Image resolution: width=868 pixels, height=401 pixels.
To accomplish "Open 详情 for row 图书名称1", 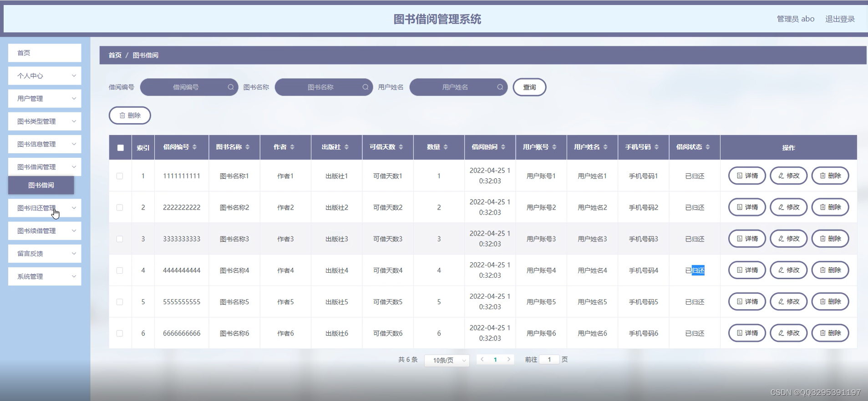I will tap(747, 175).
